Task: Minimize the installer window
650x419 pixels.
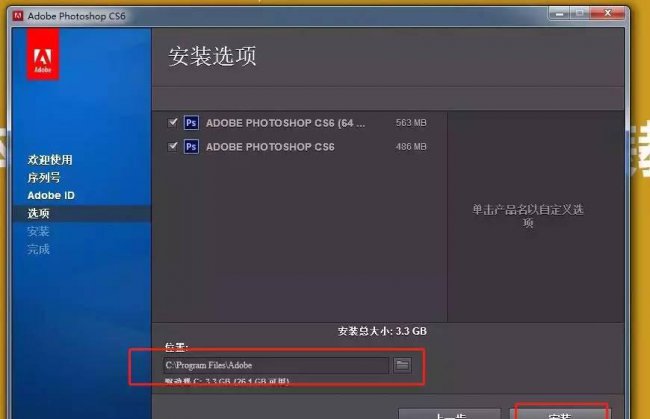Action: click(x=559, y=14)
